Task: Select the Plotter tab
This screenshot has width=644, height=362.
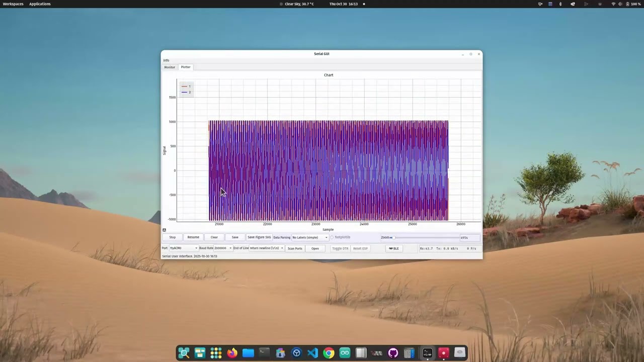Action: tap(186, 67)
